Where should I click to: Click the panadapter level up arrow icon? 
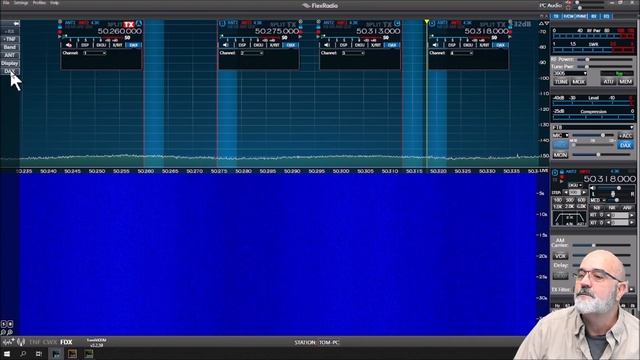pyautogui.click(x=542, y=23)
